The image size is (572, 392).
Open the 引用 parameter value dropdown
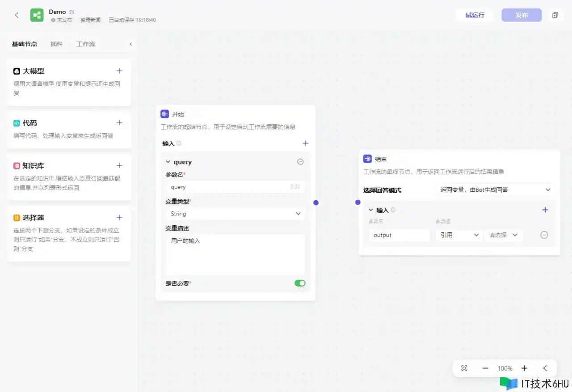pyautogui.click(x=458, y=235)
